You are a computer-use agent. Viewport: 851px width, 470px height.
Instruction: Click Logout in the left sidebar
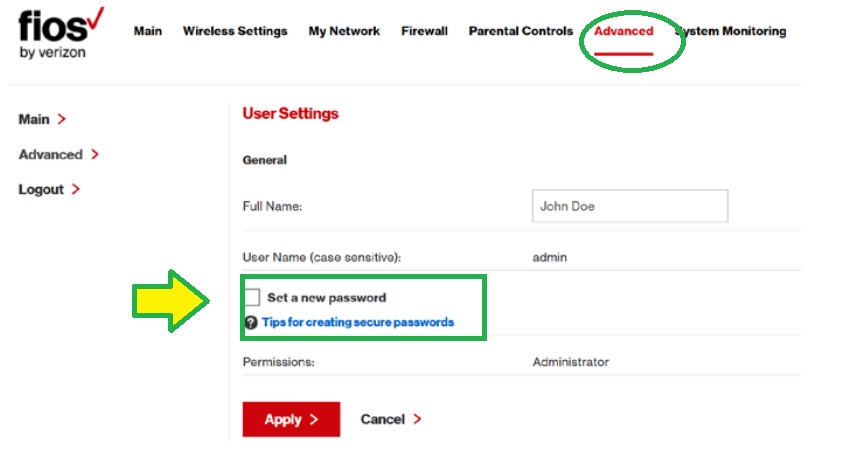(41, 190)
